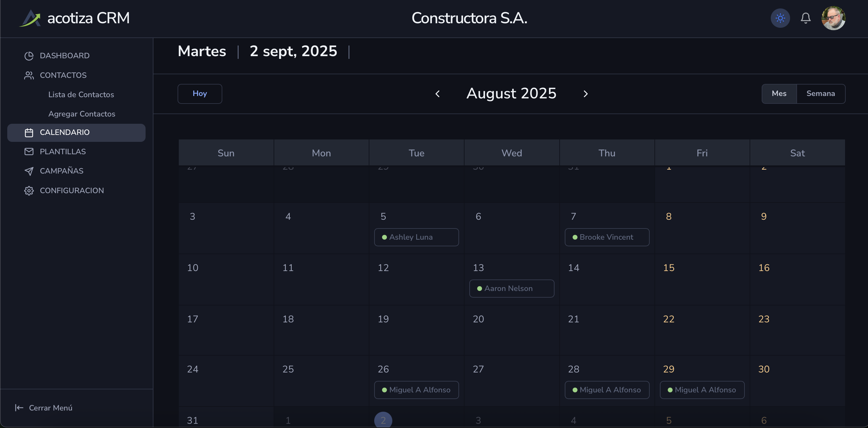Go to the previous month with the left chevron

pyautogui.click(x=437, y=94)
